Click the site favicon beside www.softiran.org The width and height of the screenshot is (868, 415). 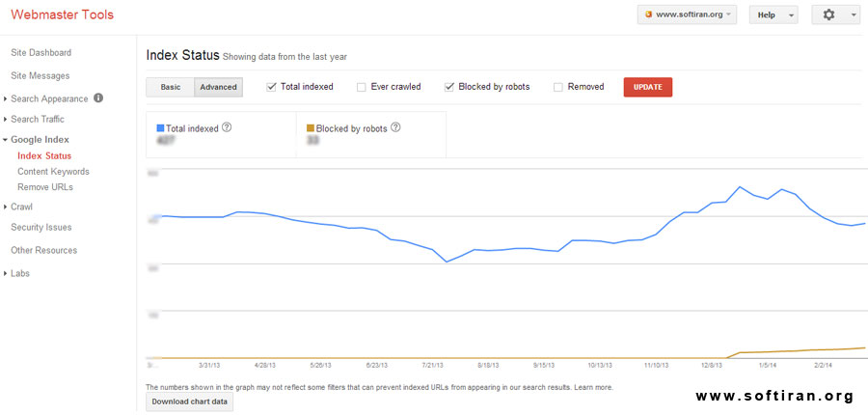pos(648,15)
